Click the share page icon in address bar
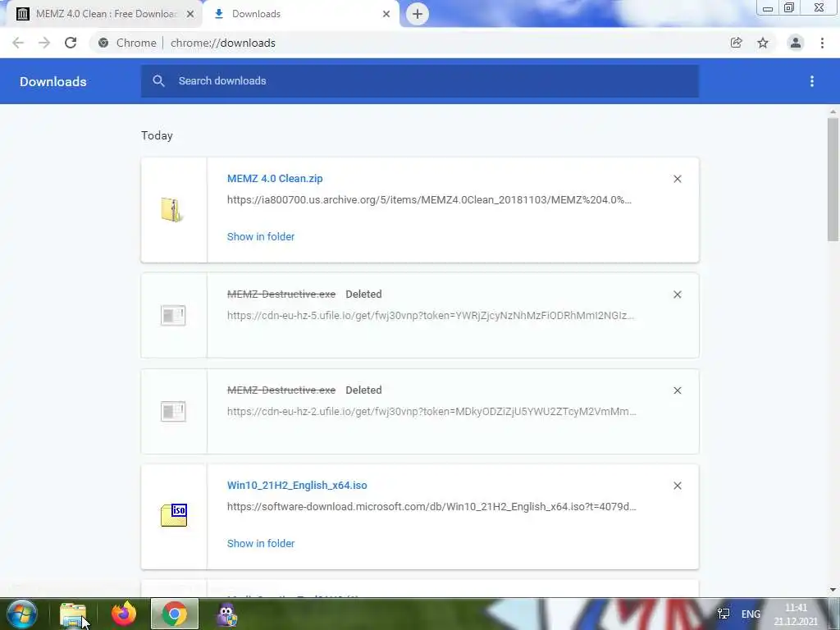840x630 pixels. (x=736, y=43)
